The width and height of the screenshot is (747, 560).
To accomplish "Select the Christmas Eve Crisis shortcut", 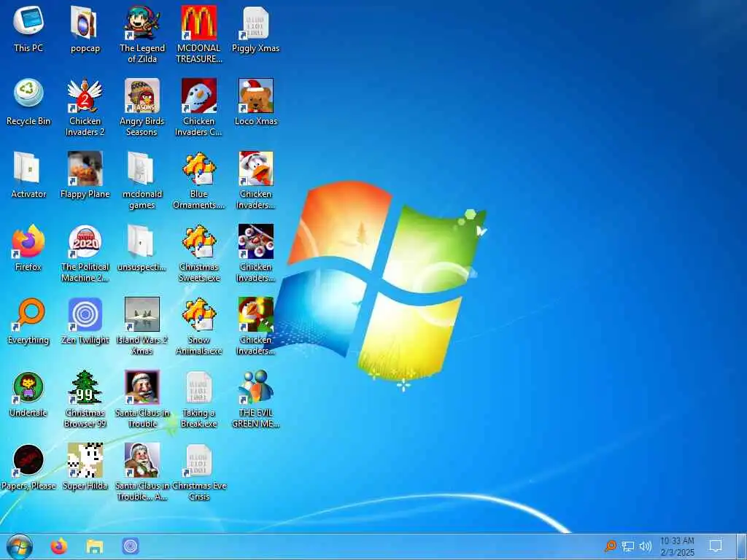I will tap(198, 472).
